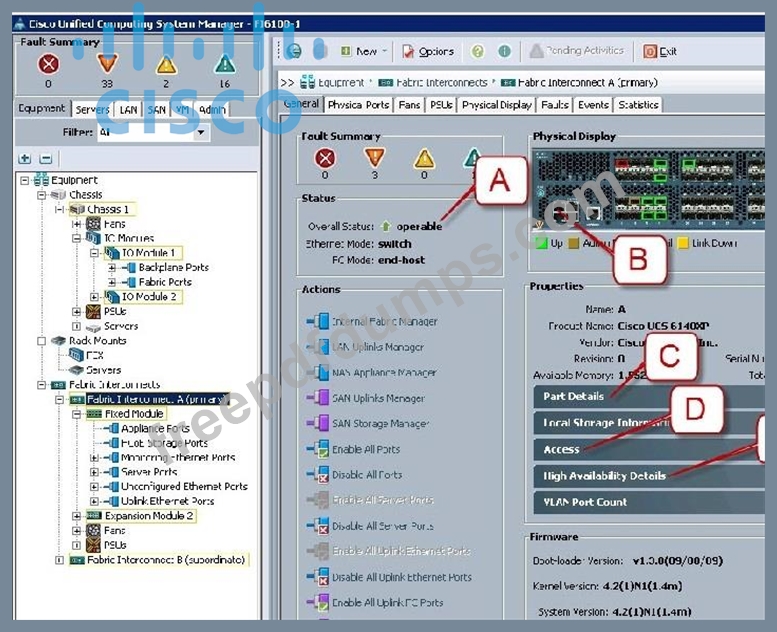The width and height of the screenshot is (777, 632).
Task: Open the Fans tab
Action: coord(409,105)
